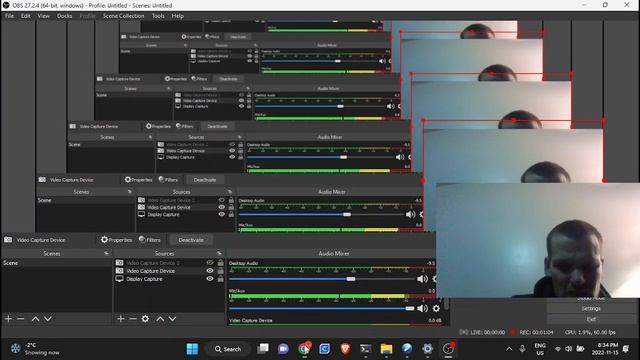640x360 pixels.
Task: Remove selected scene with minus icon
Action: click(x=21, y=319)
